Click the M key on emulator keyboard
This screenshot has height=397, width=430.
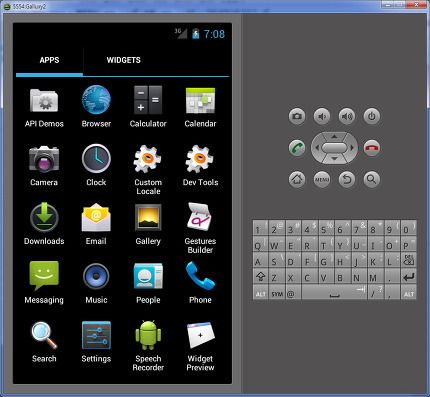[x=375, y=276]
